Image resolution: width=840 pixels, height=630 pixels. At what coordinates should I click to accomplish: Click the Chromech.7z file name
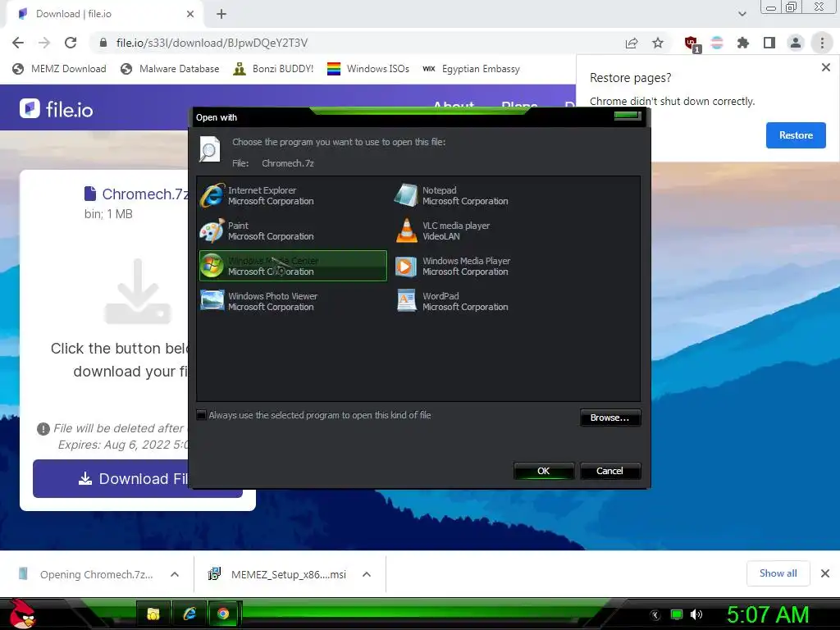tap(145, 194)
